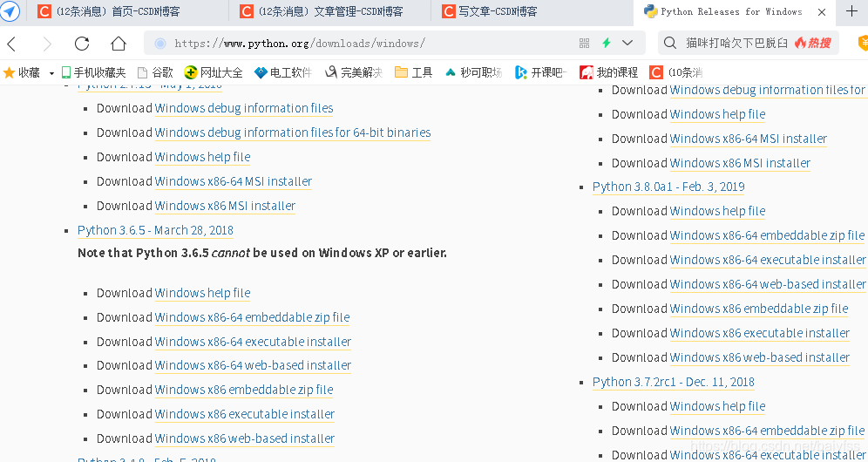Click Windows x86 web-based installer under Python 3.8.0a1
868x462 pixels.
(760, 357)
